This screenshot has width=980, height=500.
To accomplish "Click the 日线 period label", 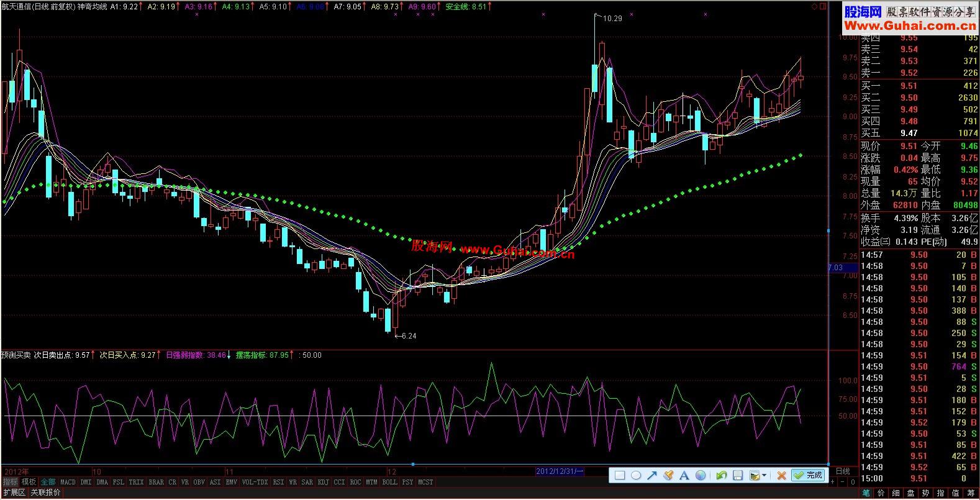I will [843, 471].
